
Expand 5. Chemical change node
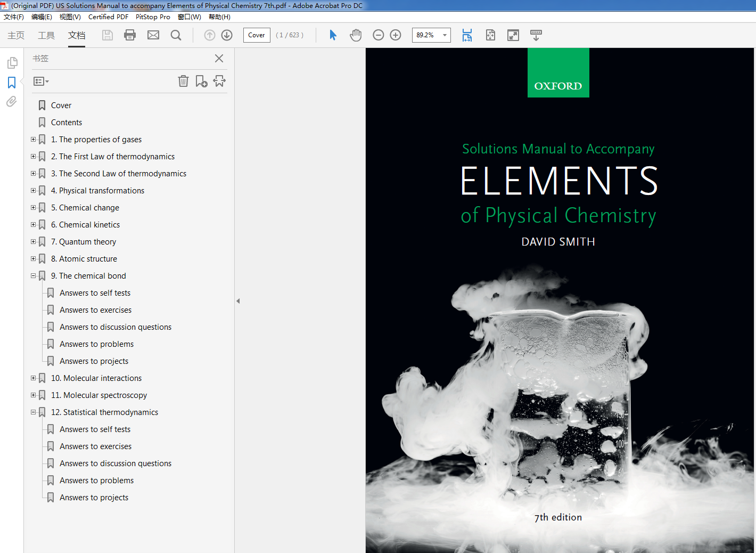pos(34,208)
